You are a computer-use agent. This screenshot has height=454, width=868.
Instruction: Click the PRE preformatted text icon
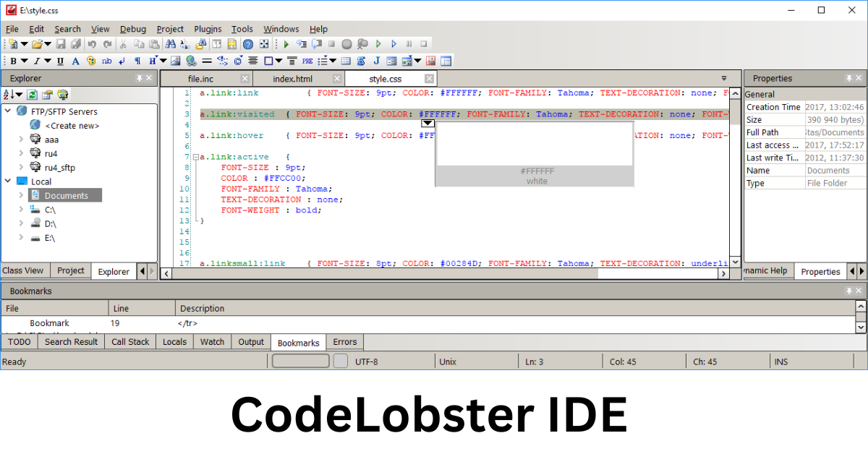pos(307,61)
